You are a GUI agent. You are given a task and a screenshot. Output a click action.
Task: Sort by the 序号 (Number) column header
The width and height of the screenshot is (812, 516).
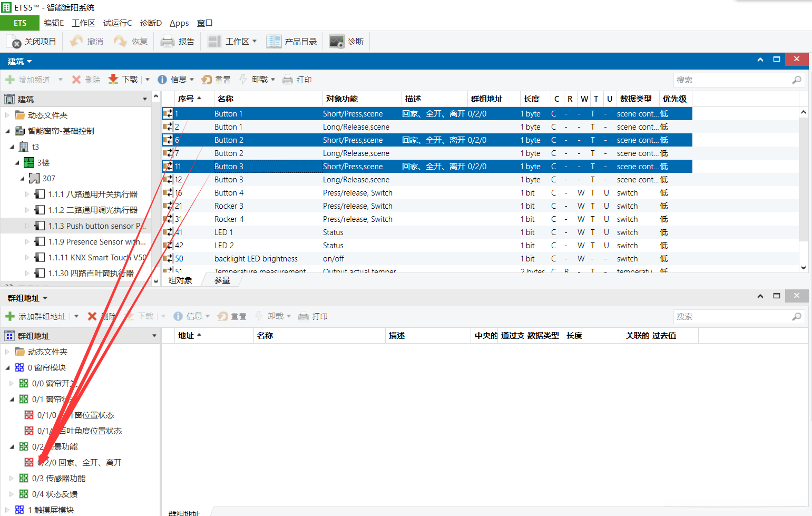click(x=186, y=99)
